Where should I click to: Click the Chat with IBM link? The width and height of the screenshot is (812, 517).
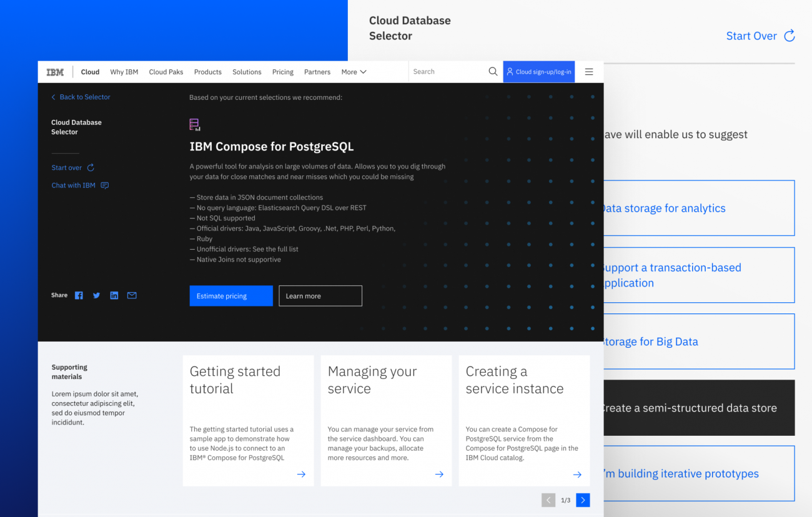74,185
